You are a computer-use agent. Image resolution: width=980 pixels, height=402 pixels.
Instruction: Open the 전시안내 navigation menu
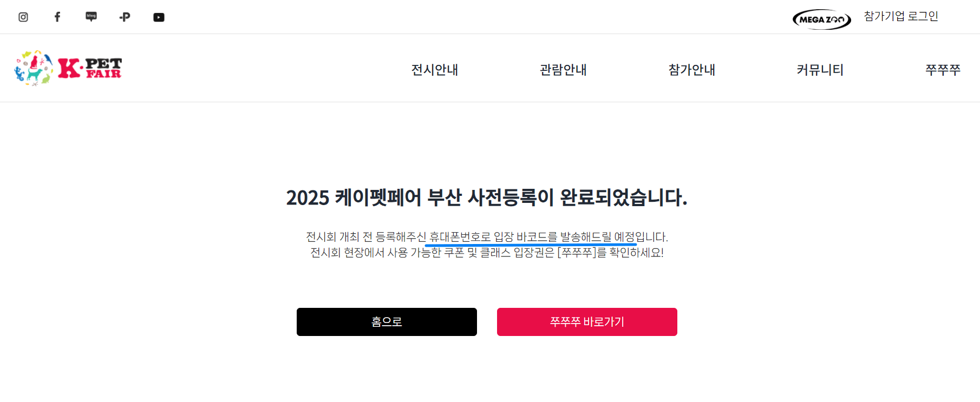coord(434,69)
